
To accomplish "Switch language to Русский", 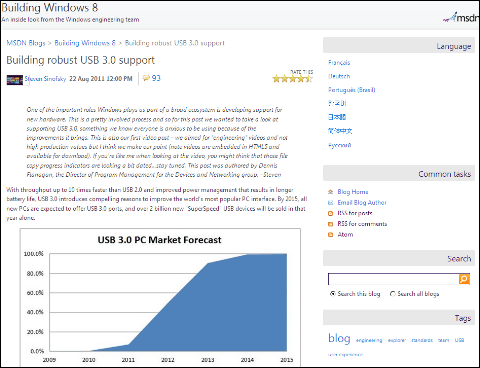I will (340, 145).
